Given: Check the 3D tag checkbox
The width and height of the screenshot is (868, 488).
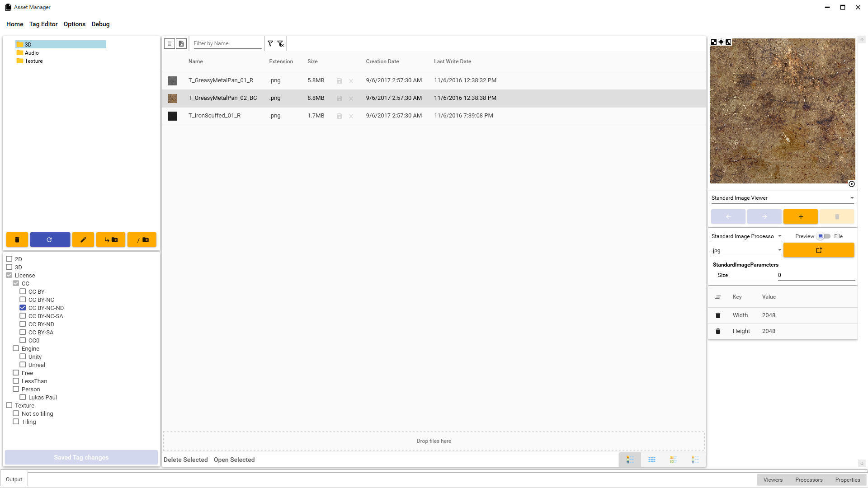Looking at the screenshot, I should (9, 267).
